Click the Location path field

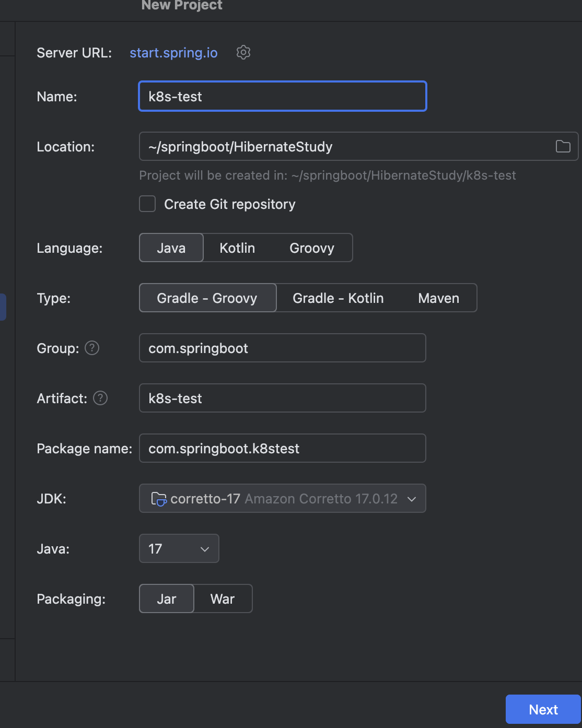pos(345,147)
